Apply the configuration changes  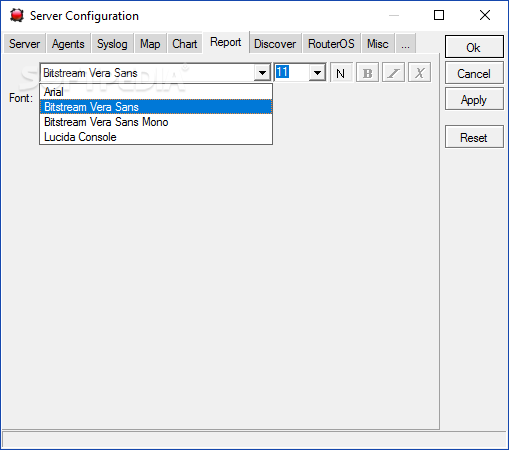point(474,99)
